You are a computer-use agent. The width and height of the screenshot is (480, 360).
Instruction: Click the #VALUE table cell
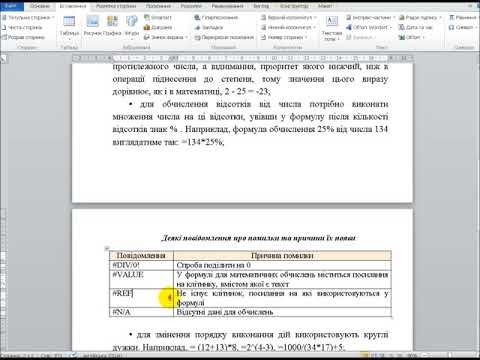141,279
